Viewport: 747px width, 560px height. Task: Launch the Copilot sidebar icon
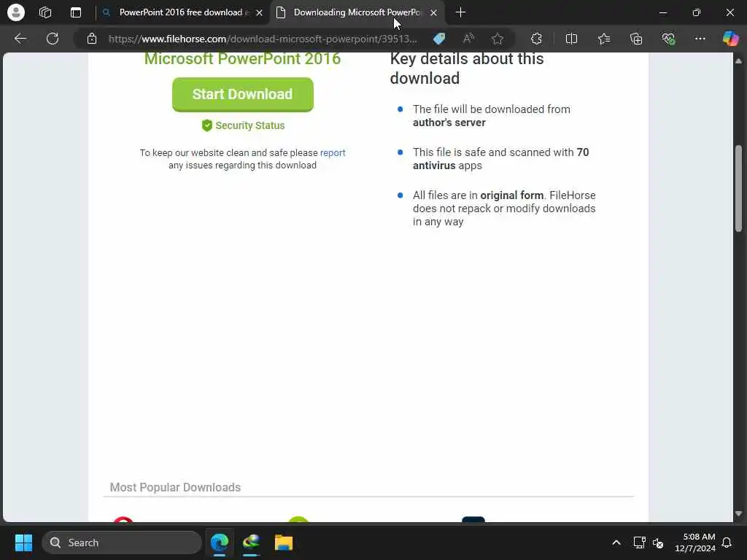click(x=730, y=39)
